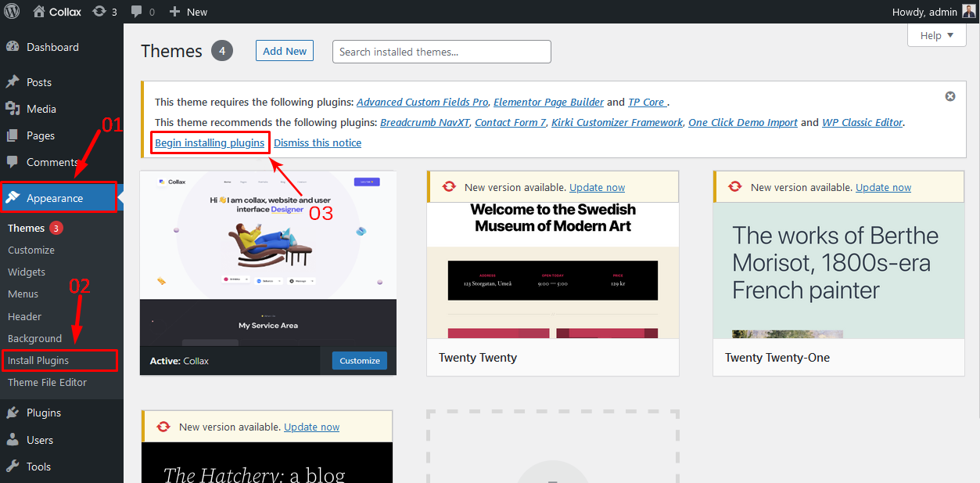Click the Appearance paintbrush icon
Viewport: 980px width, 483px height.
point(13,198)
